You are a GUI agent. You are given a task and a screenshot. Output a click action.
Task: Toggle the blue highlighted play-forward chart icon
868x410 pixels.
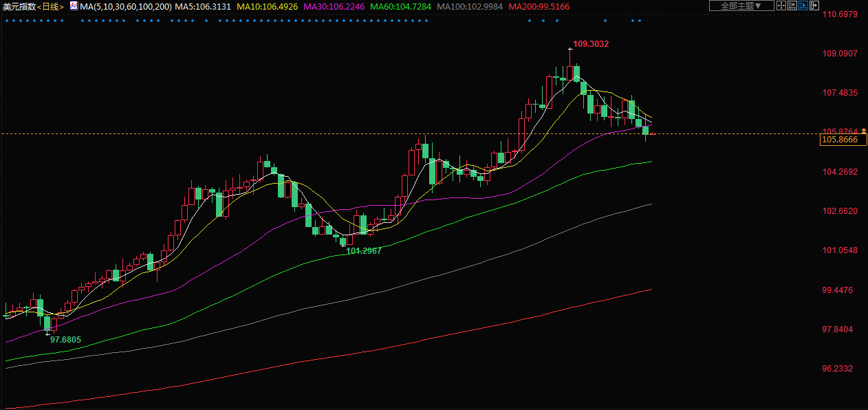[803, 6]
